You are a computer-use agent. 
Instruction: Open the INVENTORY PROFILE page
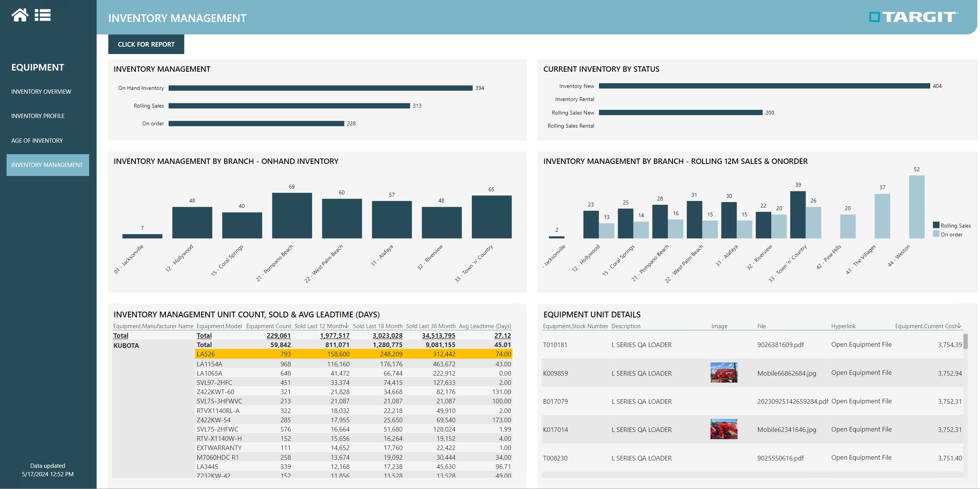click(x=38, y=116)
